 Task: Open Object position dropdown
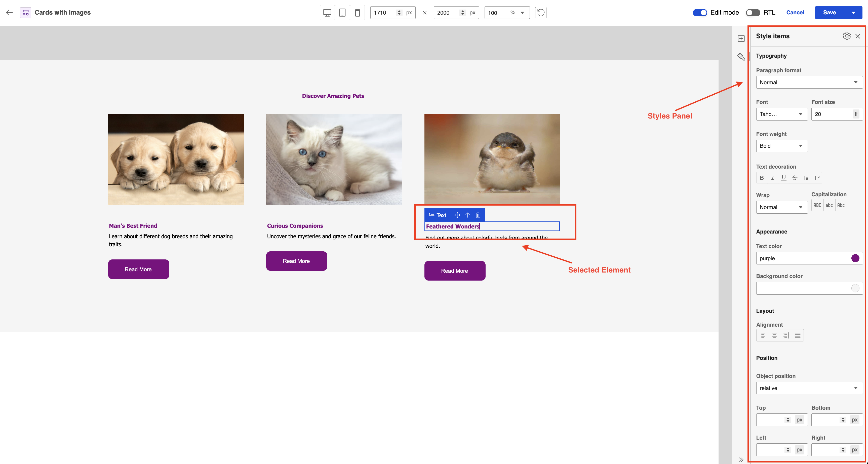click(x=809, y=388)
